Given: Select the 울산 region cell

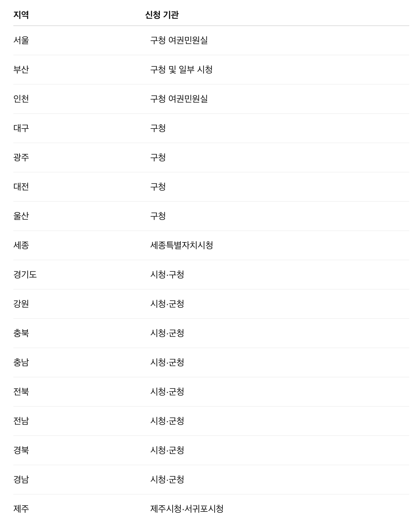Looking at the screenshot, I should 21,216.
